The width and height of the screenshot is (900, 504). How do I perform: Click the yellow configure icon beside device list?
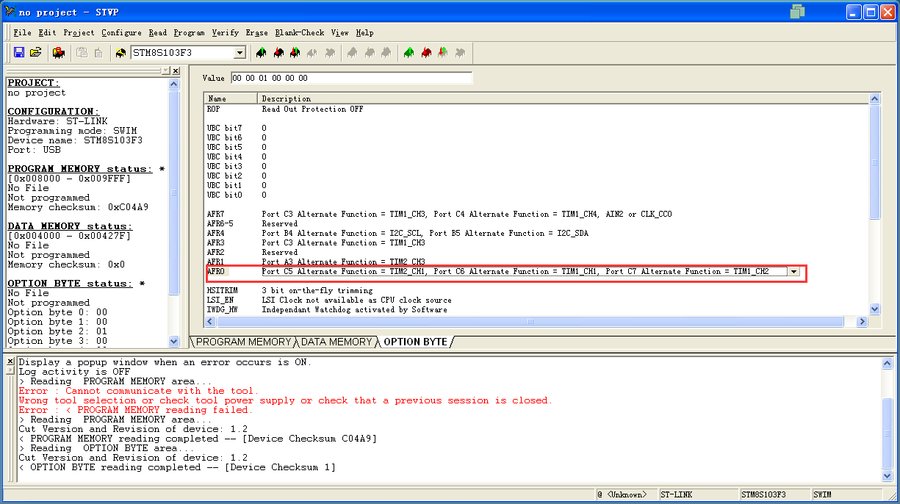pyautogui.click(x=120, y=52)
